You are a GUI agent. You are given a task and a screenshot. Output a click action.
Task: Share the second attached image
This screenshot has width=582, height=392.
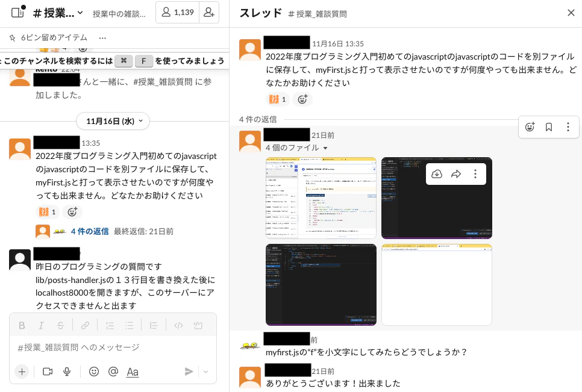456,174
